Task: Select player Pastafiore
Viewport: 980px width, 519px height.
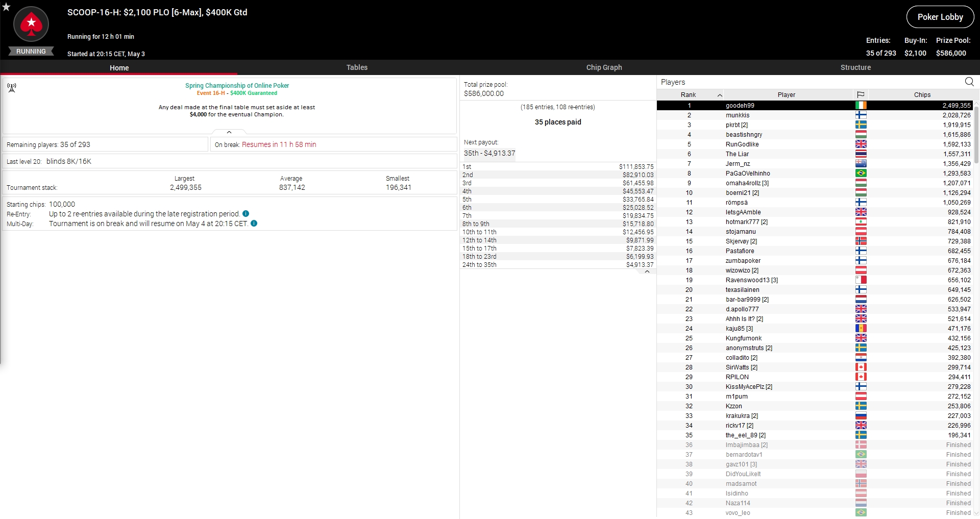Action: click(815, 251)
